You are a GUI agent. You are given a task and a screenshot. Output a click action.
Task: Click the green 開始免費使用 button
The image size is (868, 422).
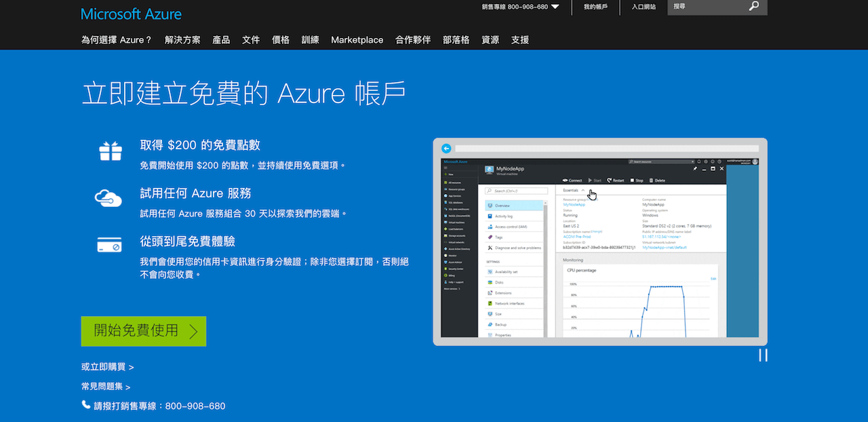(x=144, y=331)
